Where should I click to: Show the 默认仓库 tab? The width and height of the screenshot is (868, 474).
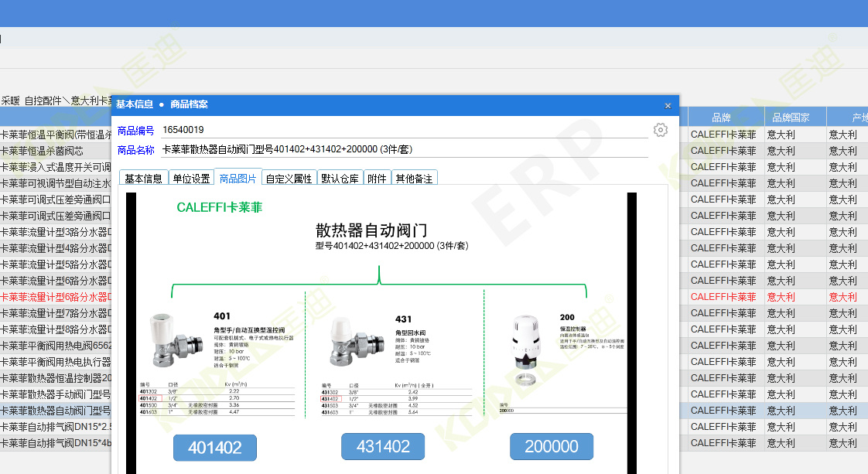click(340, 178)
